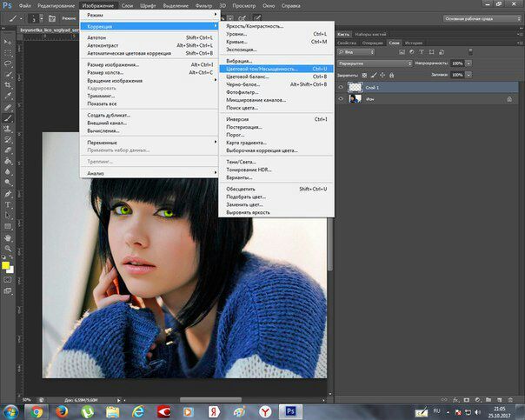
Task: Choose 'Кривые' menu item
Action: pyautogui.click(x=276, y=42)
